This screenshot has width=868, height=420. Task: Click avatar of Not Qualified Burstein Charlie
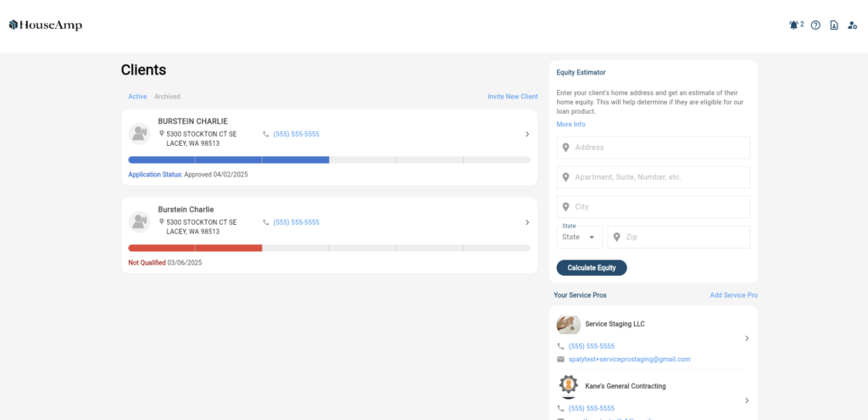pos(139,222)
